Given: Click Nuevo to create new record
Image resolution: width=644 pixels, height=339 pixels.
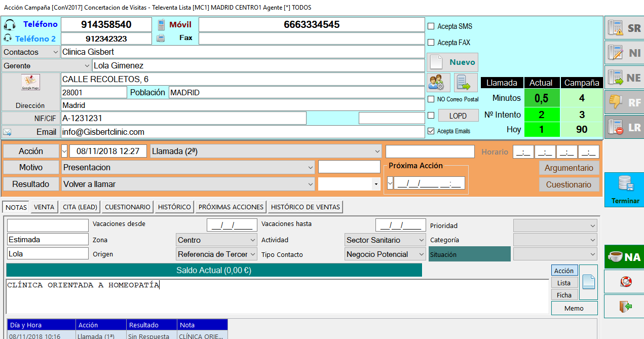Looking at the screenshot, I should (452, 62).
